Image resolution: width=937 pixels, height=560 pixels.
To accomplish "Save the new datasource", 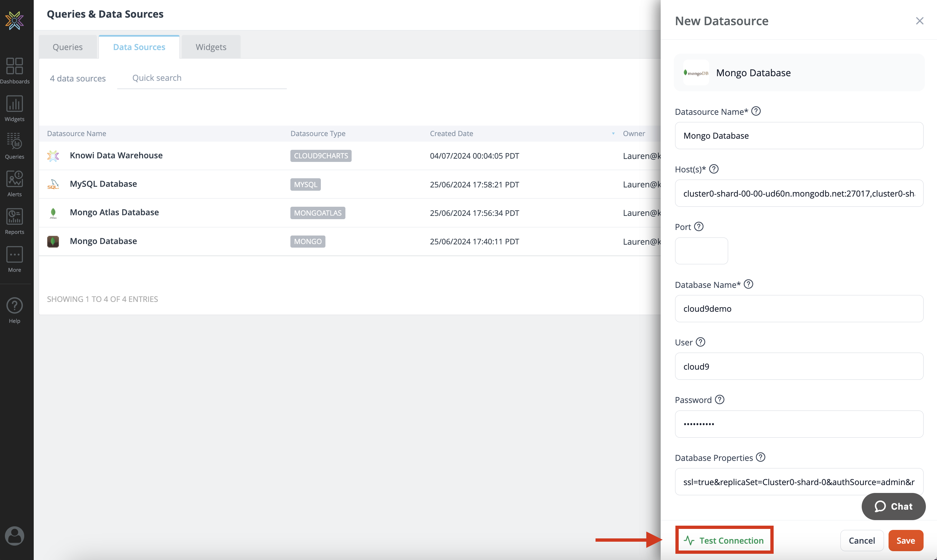I will 905,540.
